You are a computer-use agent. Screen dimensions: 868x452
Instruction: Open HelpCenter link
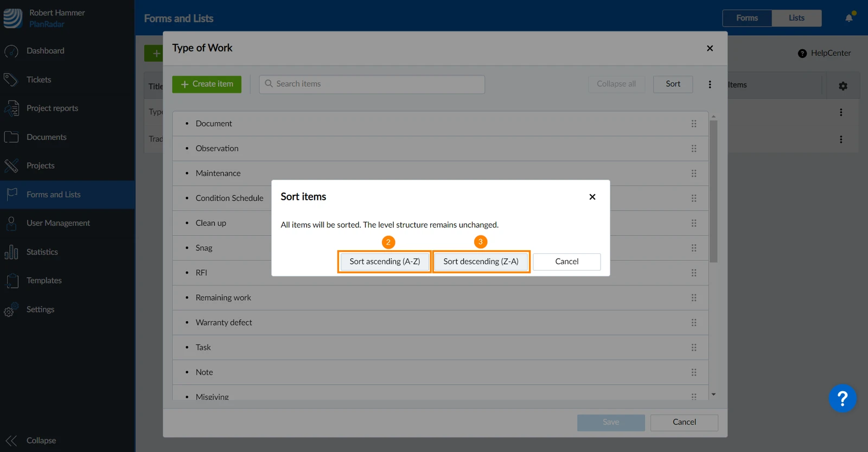825,53
